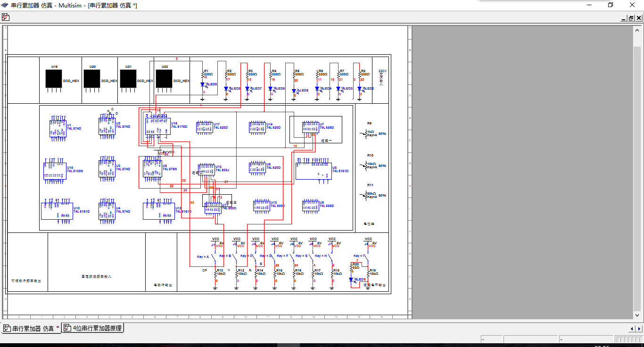Toggle switch J5 with Key = F
This screenshot has width=644, height=347.
click(x=293, y=258)
